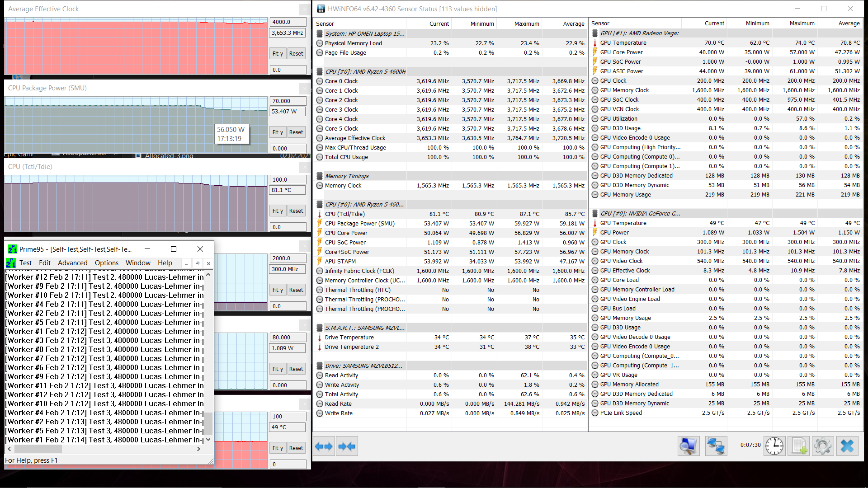Click Prime95 horizontal scrollbar thumb
The width and height of the screenshot is (868, 488).
(x=38, y=449)
